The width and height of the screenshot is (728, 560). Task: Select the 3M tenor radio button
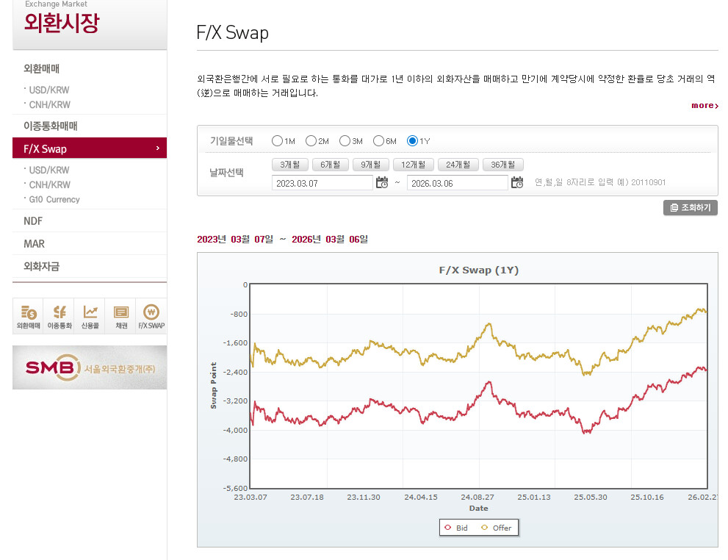[345, 140]
